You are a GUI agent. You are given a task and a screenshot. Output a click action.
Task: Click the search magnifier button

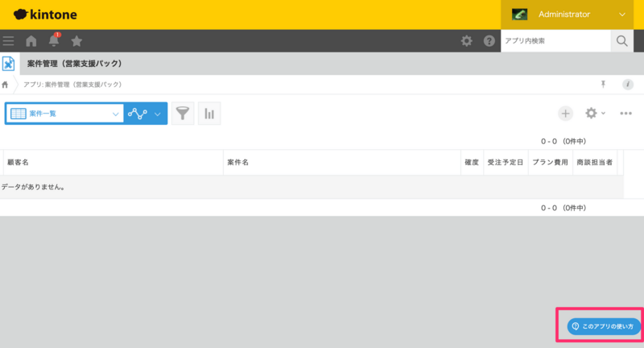coord(621,41)
